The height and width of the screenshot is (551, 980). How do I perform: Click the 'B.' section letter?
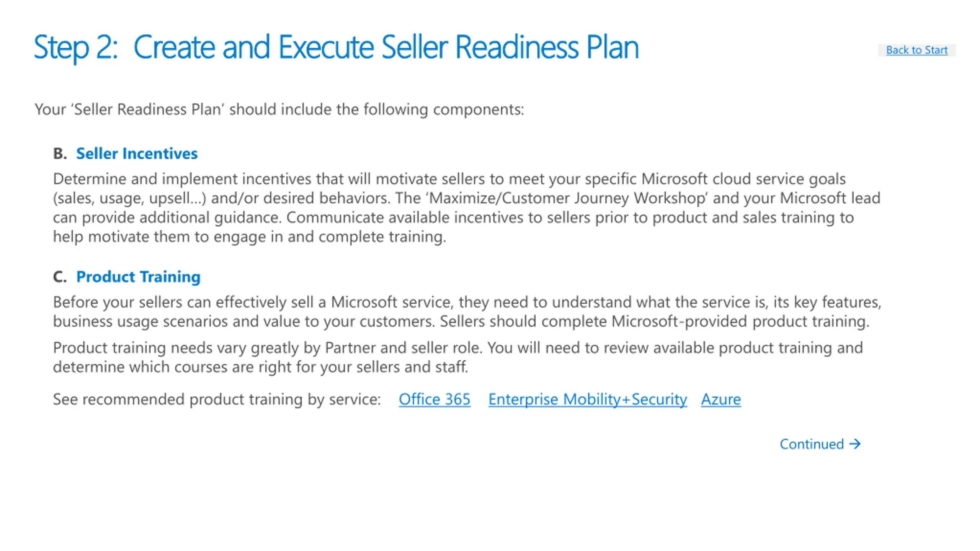60,153
